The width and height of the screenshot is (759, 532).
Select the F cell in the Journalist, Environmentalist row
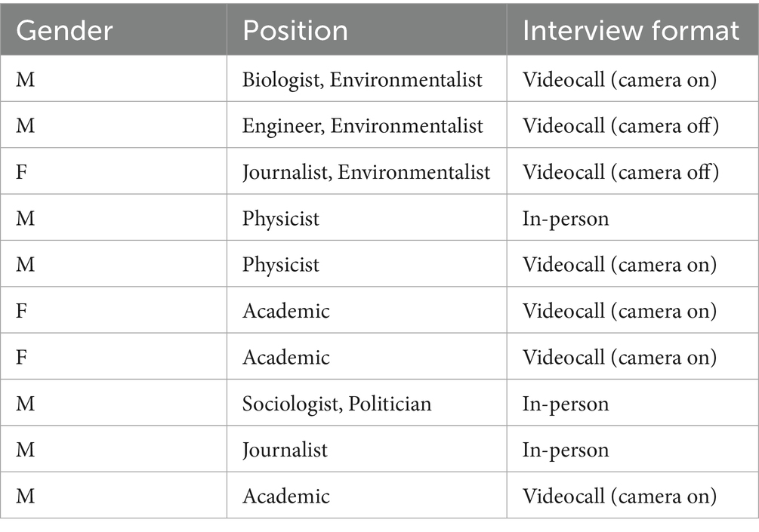click(x=23, y=172)
